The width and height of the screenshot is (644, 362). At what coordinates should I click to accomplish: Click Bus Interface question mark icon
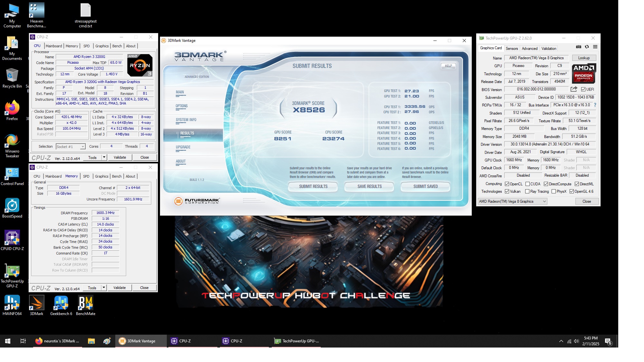click(x=595, y=105)
